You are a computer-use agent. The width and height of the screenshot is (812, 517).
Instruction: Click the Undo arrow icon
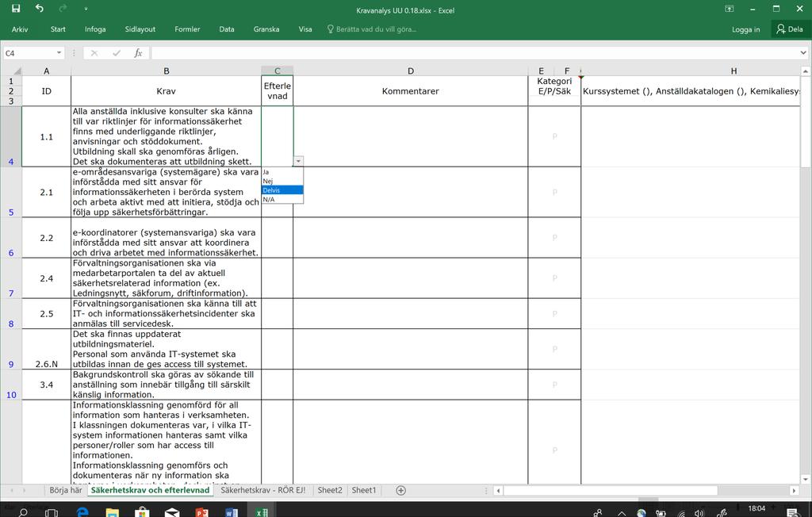point(40,8)
